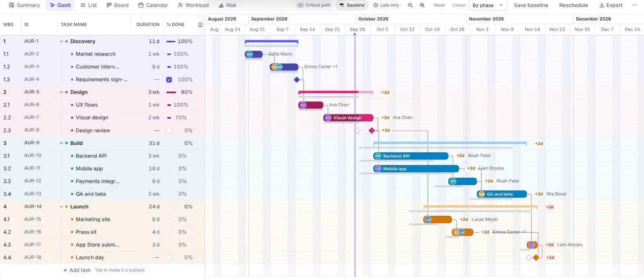
Task: Click the Risk tab chart icon
Action: pyautogui.click(x=221, y=5)
